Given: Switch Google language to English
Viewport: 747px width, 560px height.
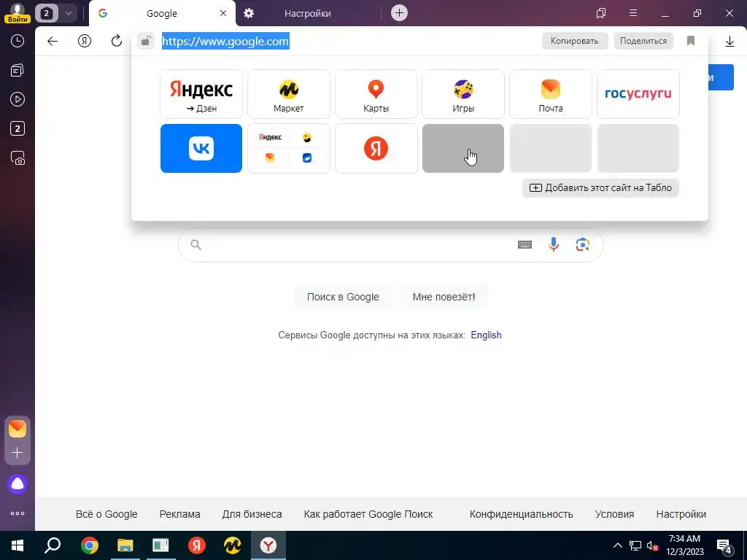Looking at the screenshot, I should point(486,335).
